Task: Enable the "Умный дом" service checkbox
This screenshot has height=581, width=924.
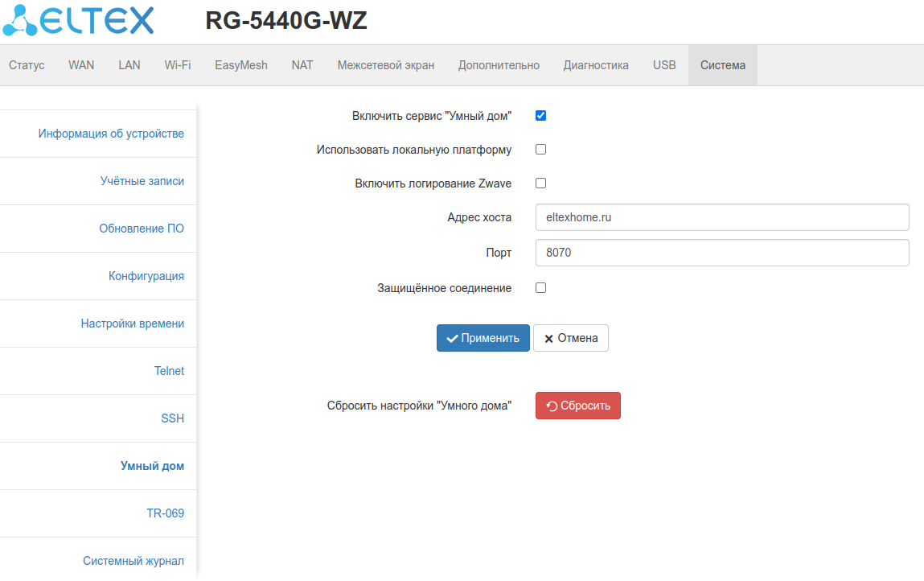Action: 540,116
